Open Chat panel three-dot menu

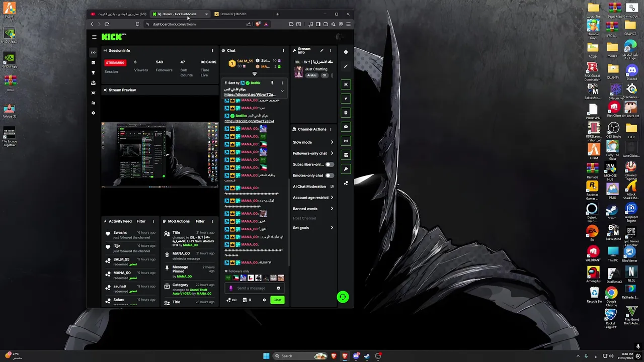(x=283, y=50)
